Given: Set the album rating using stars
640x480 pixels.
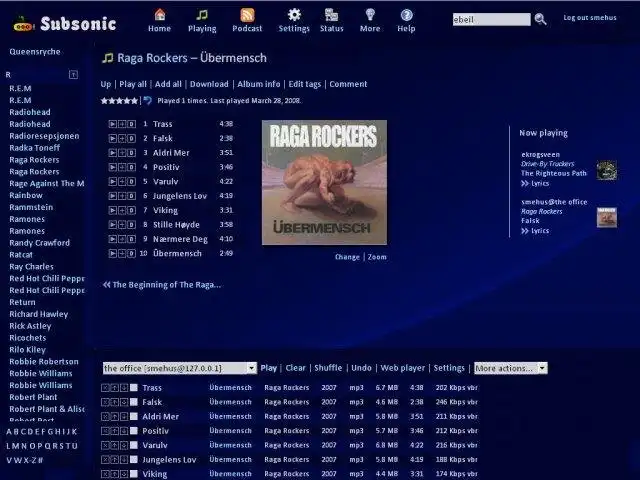Looking at the screenshot, I should coord(119,101).
